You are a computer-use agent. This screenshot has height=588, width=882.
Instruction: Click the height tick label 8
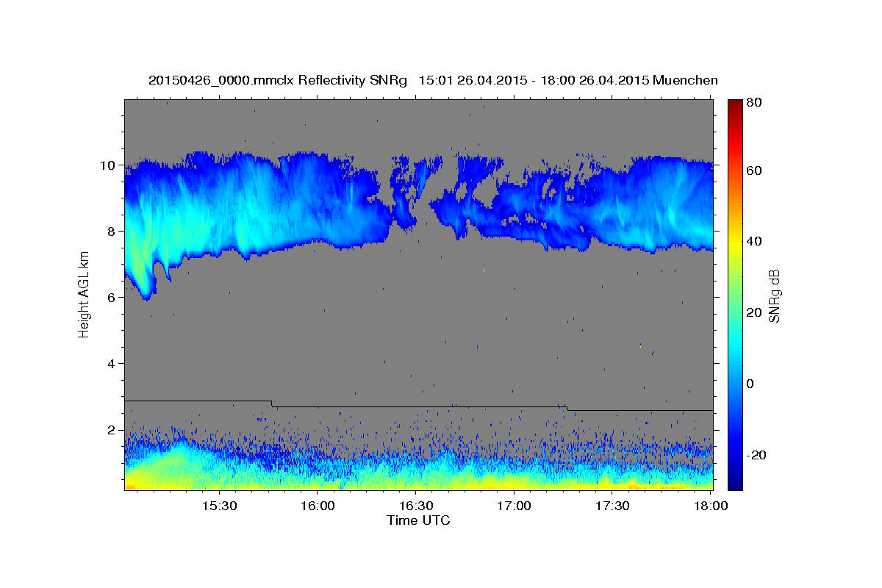point(113,232)
